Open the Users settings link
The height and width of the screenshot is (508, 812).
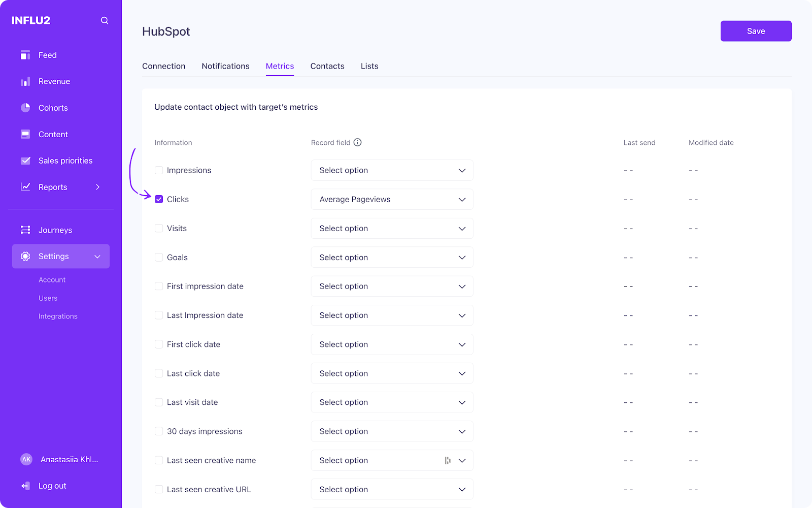pyautogui.click(x=48, y=298)
